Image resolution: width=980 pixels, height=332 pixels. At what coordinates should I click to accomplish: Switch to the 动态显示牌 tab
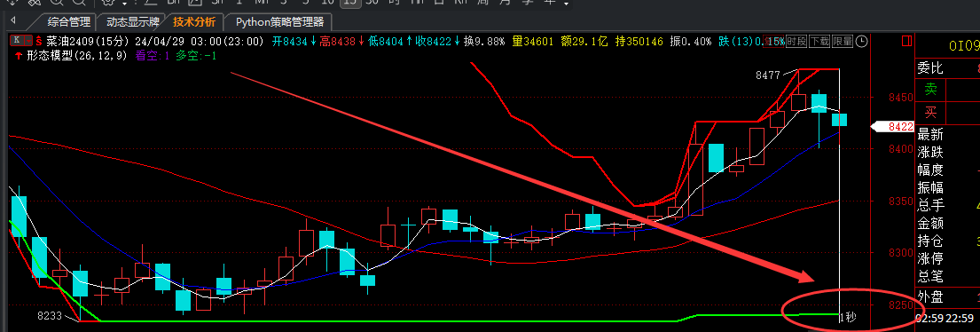pyautogui.click(x=132, y=22)
